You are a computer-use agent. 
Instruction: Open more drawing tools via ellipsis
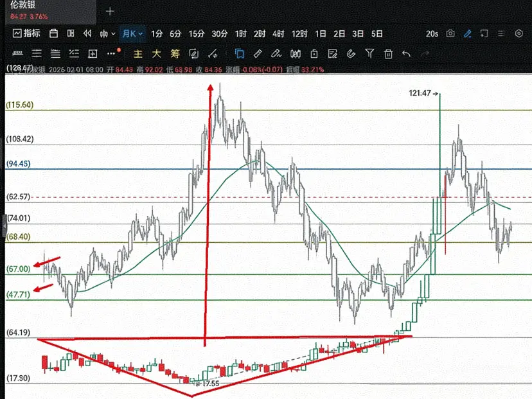pyautogui.click(x=112, y=53)
